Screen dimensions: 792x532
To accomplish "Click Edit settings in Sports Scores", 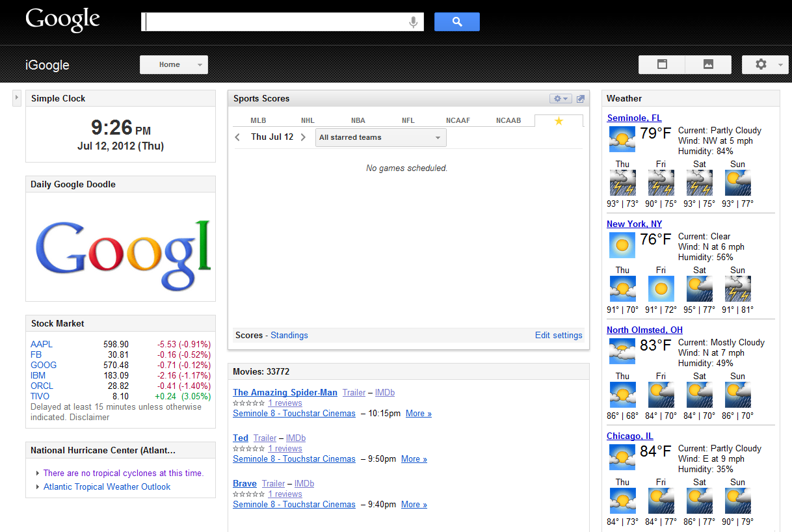I will 559,336.
